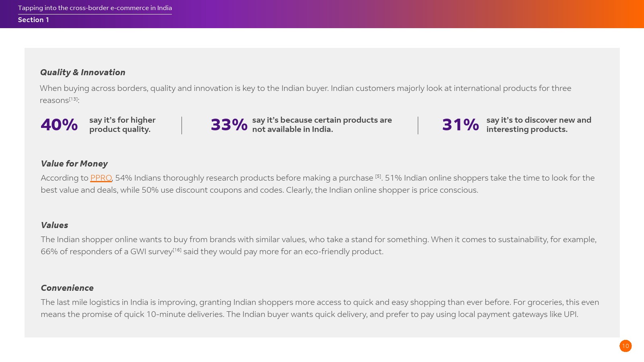Click the 40% statistic figure
Screen dimensions: 644x362
point(59,125)
